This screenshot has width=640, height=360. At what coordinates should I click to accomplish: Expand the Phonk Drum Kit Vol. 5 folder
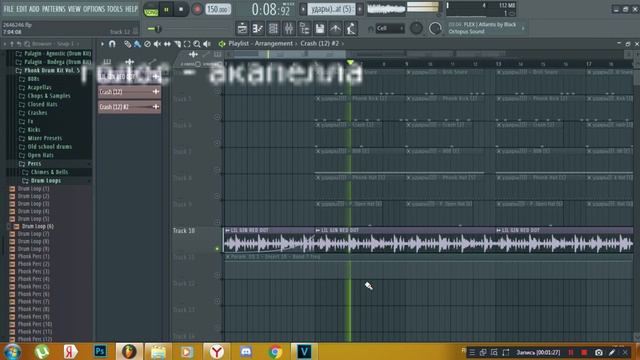[48, 70]
